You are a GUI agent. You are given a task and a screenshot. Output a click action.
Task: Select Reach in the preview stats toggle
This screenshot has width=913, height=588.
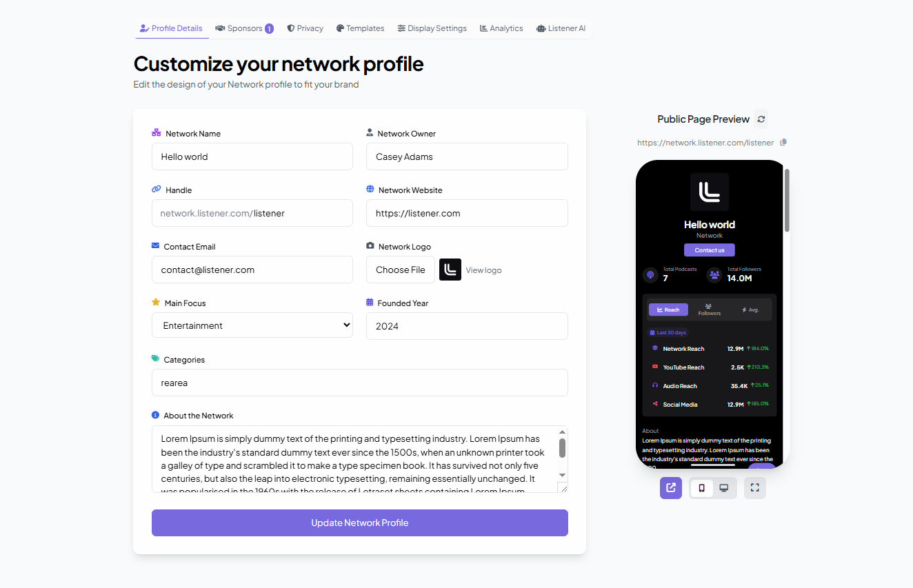coord(668,310)
